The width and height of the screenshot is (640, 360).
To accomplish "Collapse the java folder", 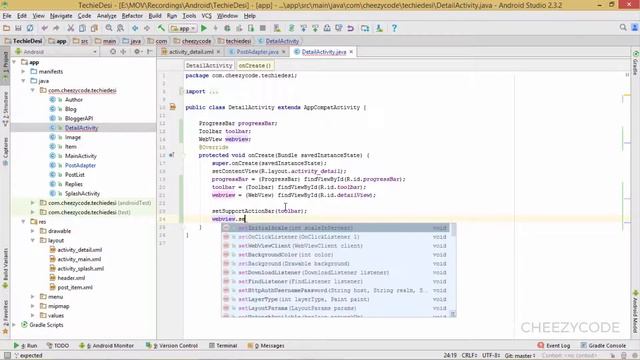I will [x=24, y=81].
